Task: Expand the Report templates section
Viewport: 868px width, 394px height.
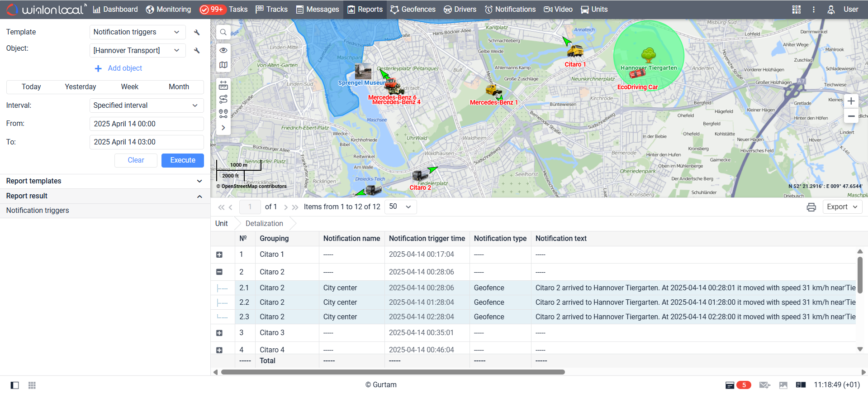Action: point(104,181)
